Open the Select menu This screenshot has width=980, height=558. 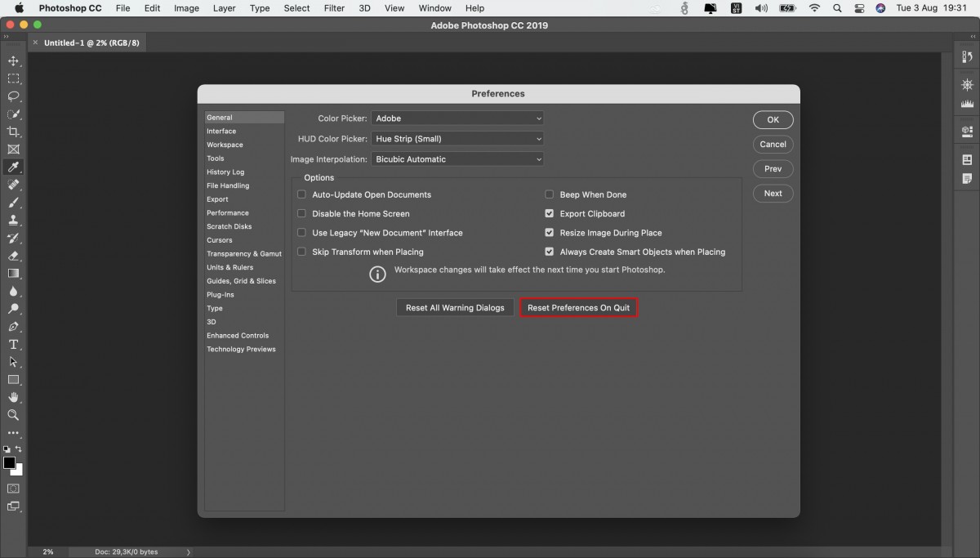296,8
